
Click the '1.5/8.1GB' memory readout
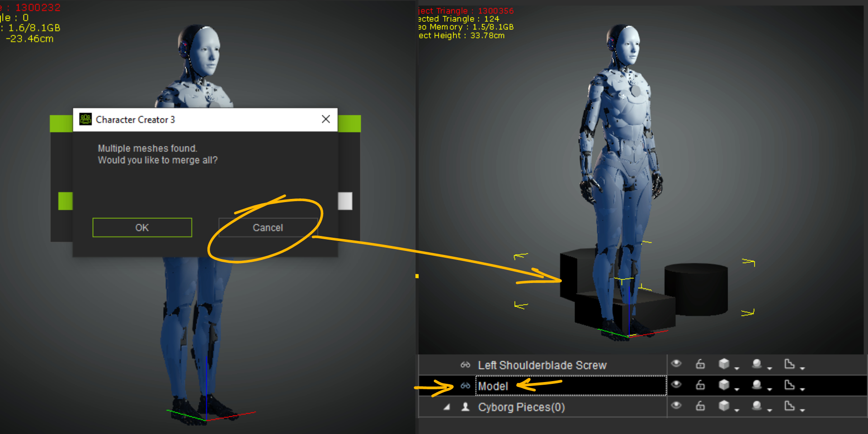493,27
